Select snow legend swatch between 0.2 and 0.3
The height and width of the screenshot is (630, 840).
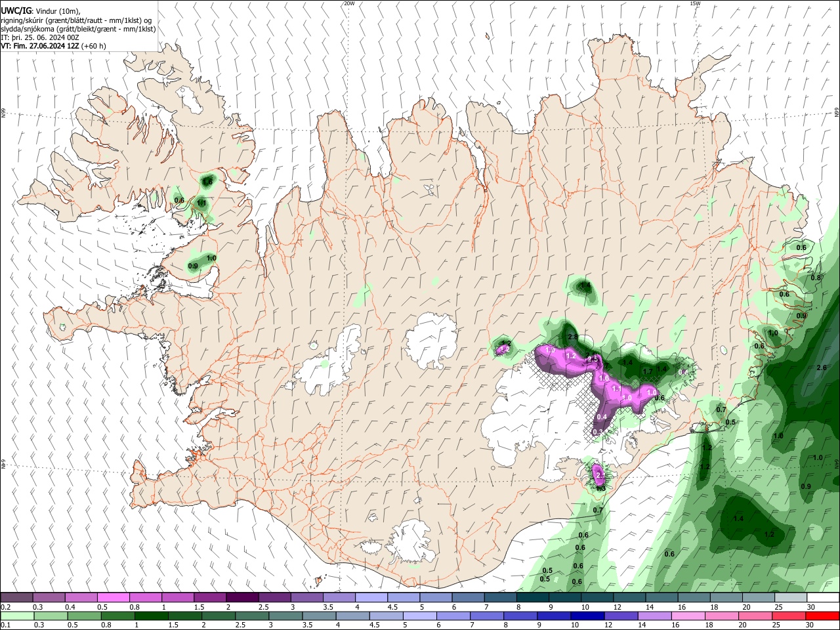click(16, 598)
